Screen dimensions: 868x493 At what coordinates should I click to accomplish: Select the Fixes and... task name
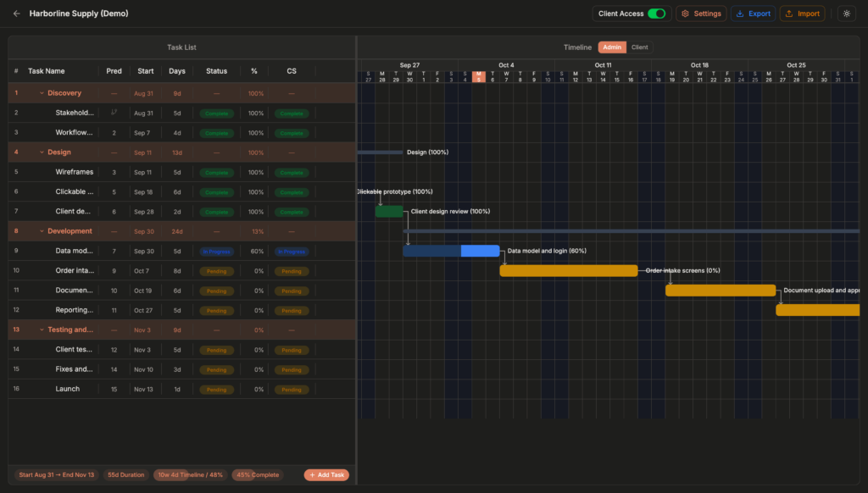tap(75, 369)
